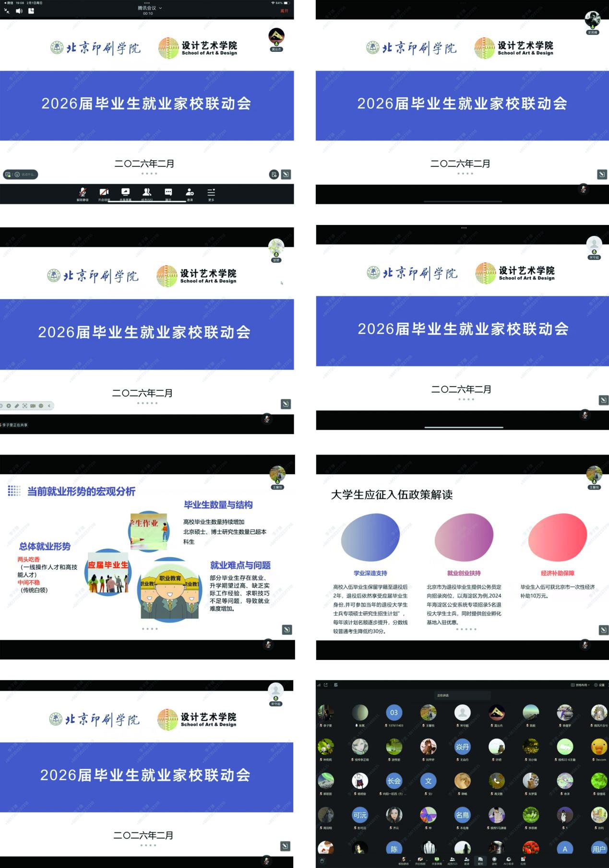The height and width of the screenshot is (868, 609).
Task: Toggle speaker audio icon in top bar
Action: [19, 11]
